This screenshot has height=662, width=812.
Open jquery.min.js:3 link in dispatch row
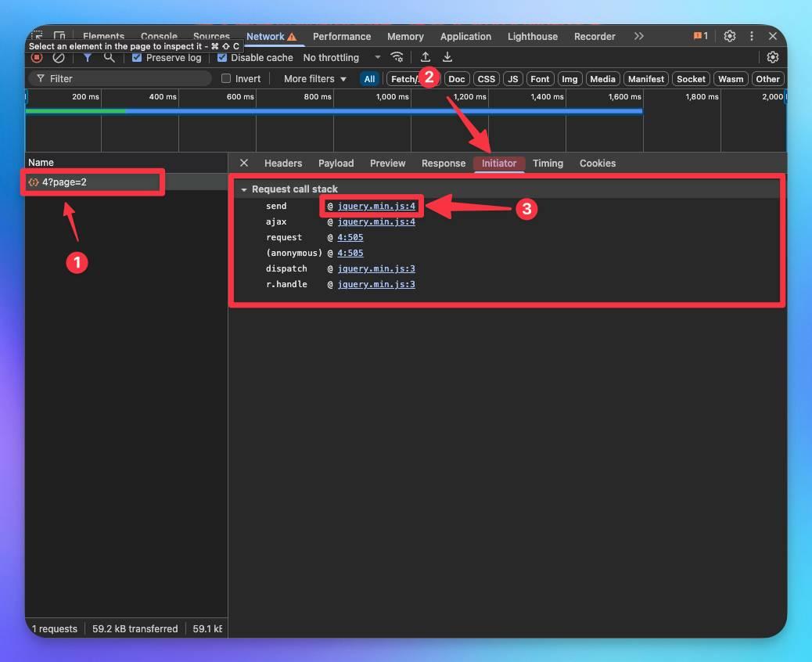pyautogui.click(x=376, y=268)
